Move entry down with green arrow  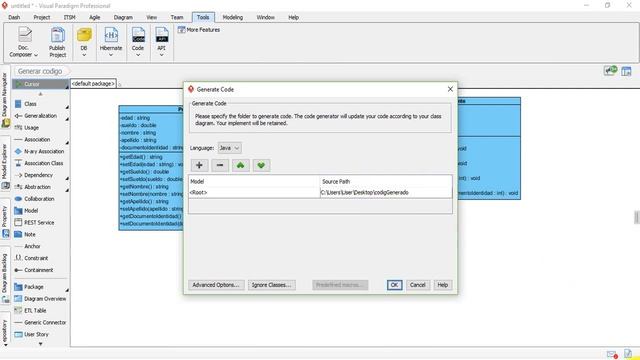261,165
